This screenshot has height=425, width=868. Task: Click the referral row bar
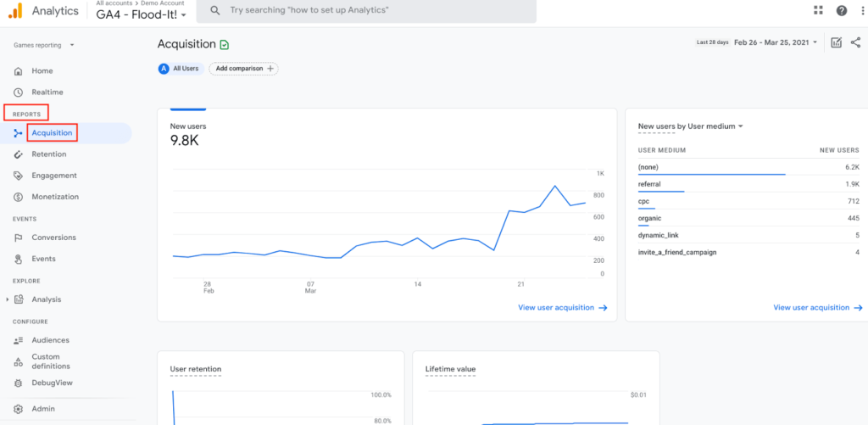click(661, 191)
